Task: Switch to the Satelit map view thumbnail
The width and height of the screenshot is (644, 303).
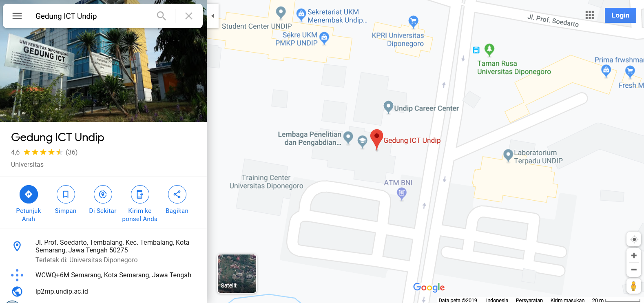Action: click(x=237, y=273)
